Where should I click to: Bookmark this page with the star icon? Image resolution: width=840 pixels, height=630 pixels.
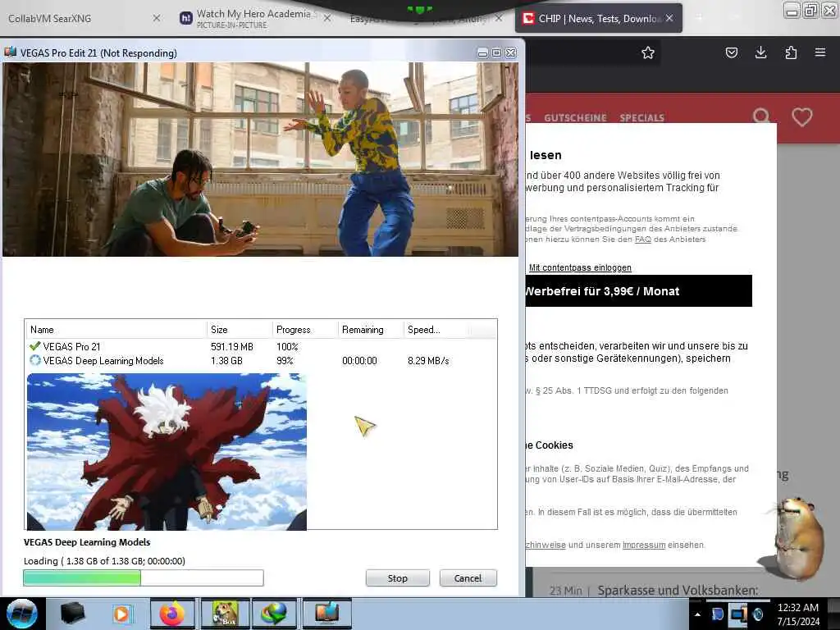(648, 52)
